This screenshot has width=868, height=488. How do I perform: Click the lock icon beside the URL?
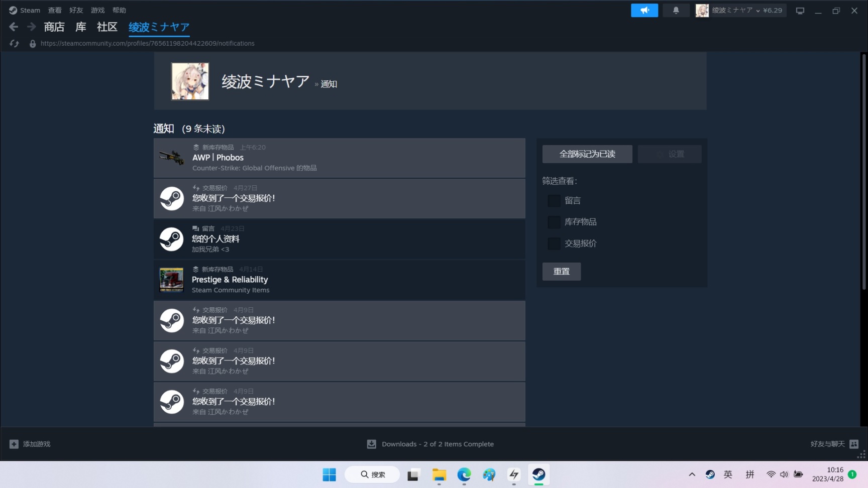(33, 44)
